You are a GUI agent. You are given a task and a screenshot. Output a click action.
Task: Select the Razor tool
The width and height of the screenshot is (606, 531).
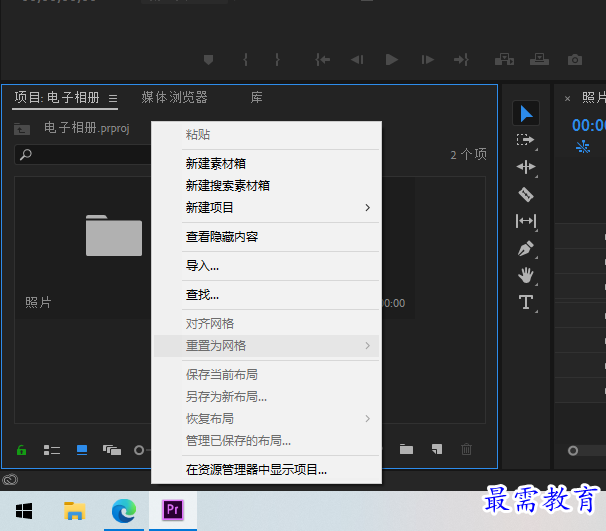(x=526, y=194)
